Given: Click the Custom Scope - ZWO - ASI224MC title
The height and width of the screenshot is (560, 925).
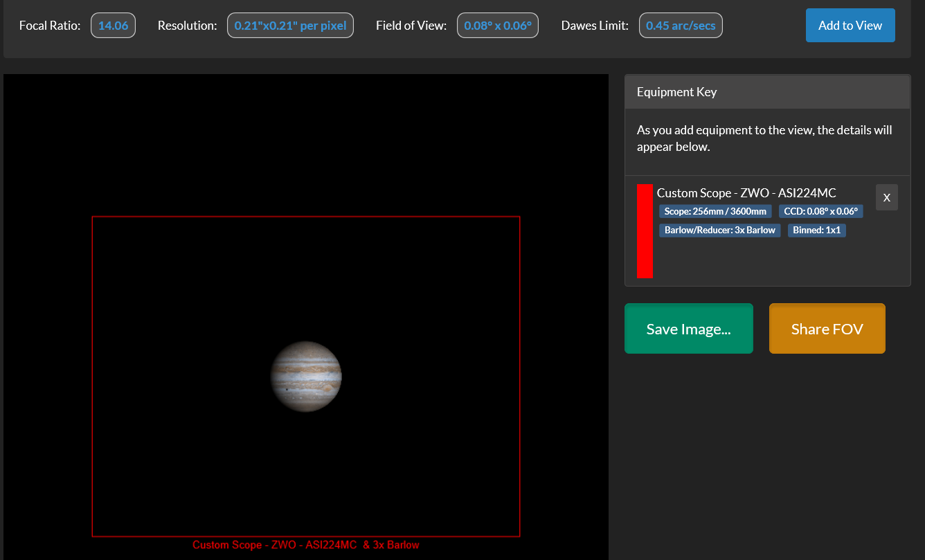Looking at the screenshot, I should 746,193.
